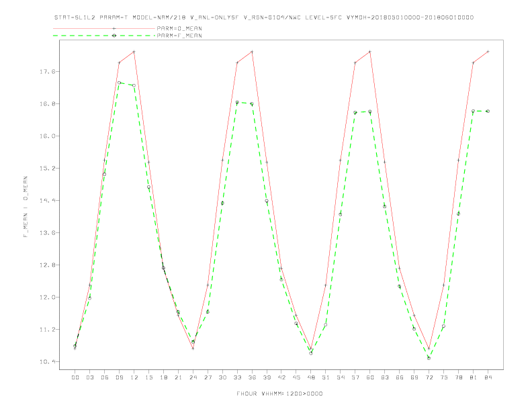Click the 09 forecast hour tick label
Image resolution: width=532 pixels, height=411 pixels.
pyautogui.click(x=119, y=377)
